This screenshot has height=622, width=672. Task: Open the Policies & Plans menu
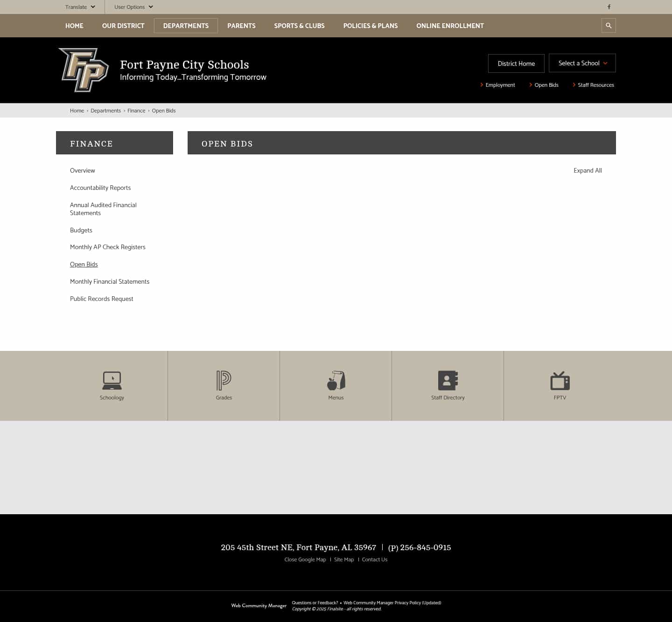click(x=371, y=26)
